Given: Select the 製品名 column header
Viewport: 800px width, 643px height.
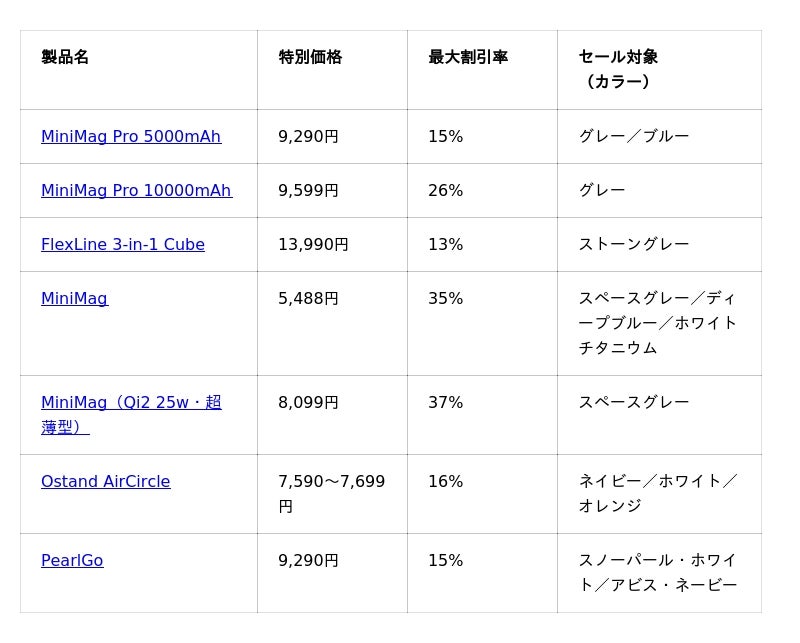Looking at the screenshot, I should pyautogui.click(x=65, y=57).
